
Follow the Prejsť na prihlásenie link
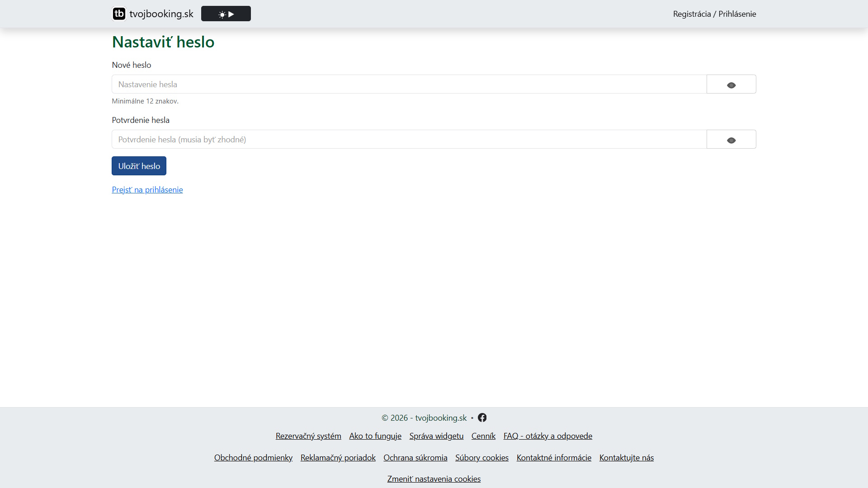(x=147, y=190)
